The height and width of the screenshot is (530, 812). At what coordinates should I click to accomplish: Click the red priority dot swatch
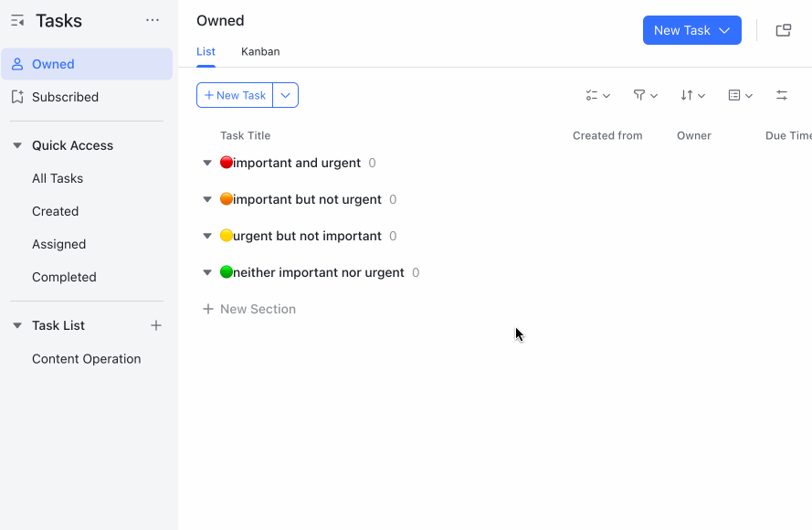coord(225,162)
